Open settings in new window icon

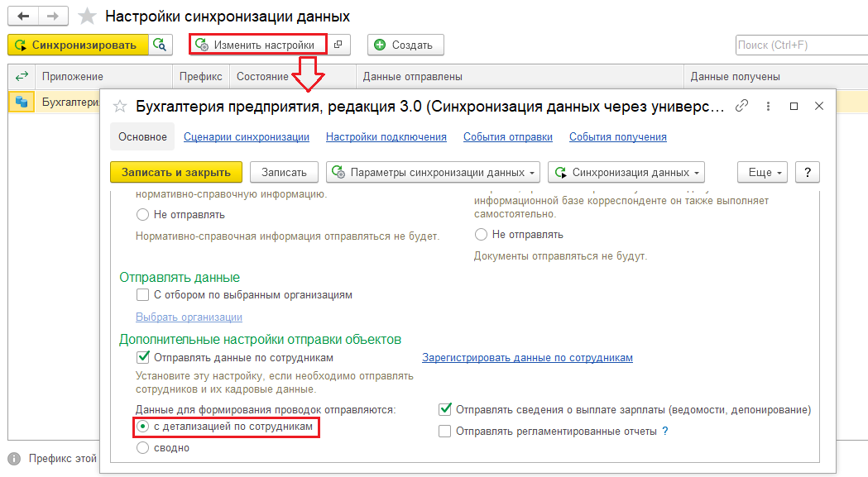click(x=338, y=45)
